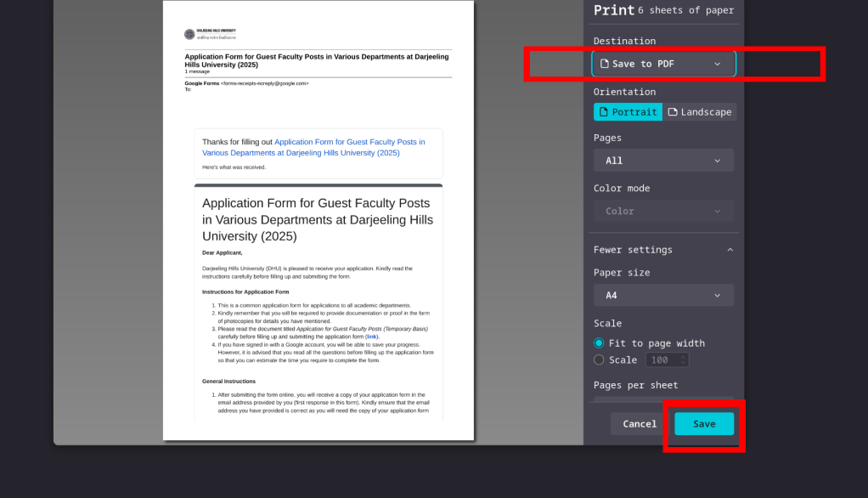The height and width of the screenshot is (498, 868).
Task: Click the '6 sheets of paper' summary text
Action: pos(685,10)
